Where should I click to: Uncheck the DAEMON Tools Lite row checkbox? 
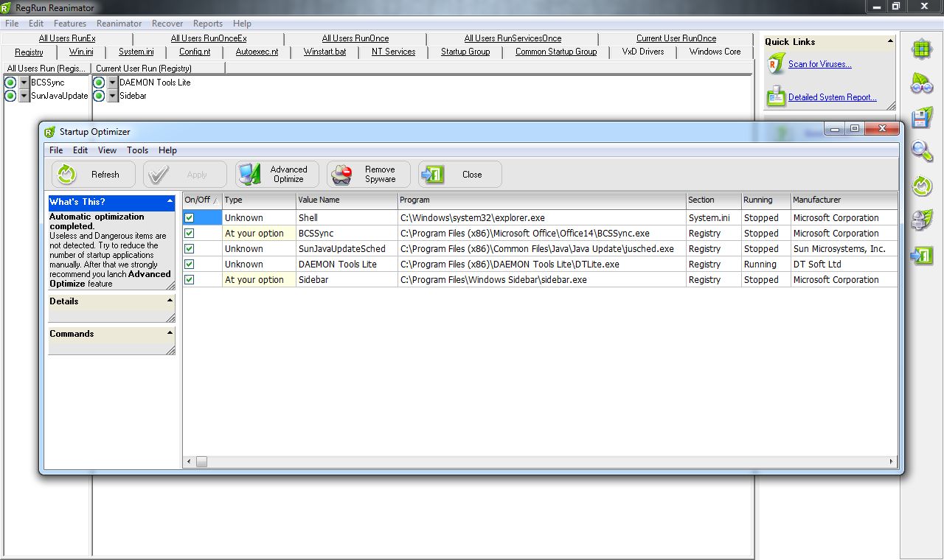click(x=190, y=265)
